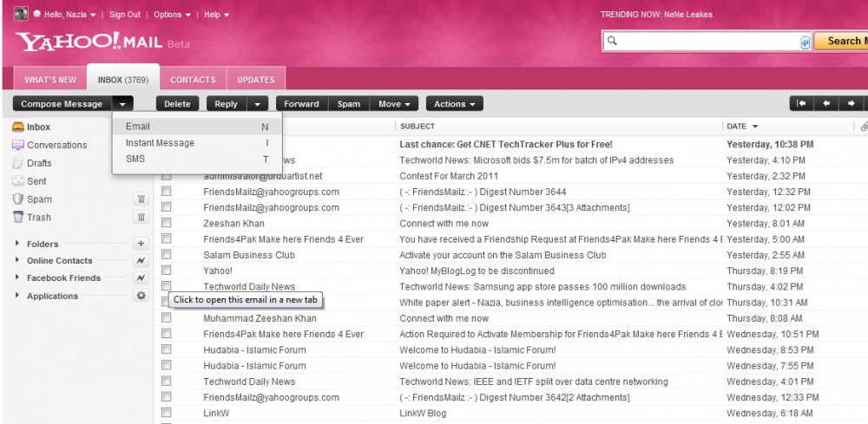
Task: Add a new folder with the plus icon
Action: pos(141,244)
